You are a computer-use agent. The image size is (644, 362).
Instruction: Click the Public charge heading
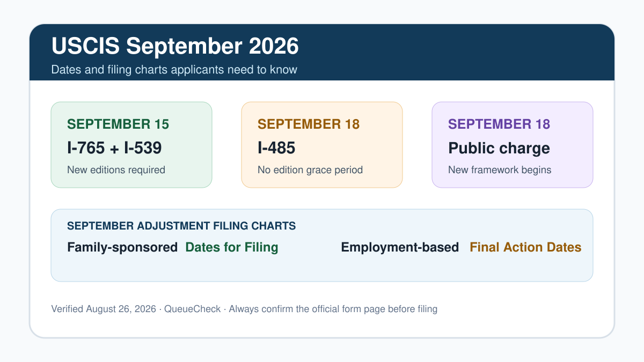pos(499,148)
